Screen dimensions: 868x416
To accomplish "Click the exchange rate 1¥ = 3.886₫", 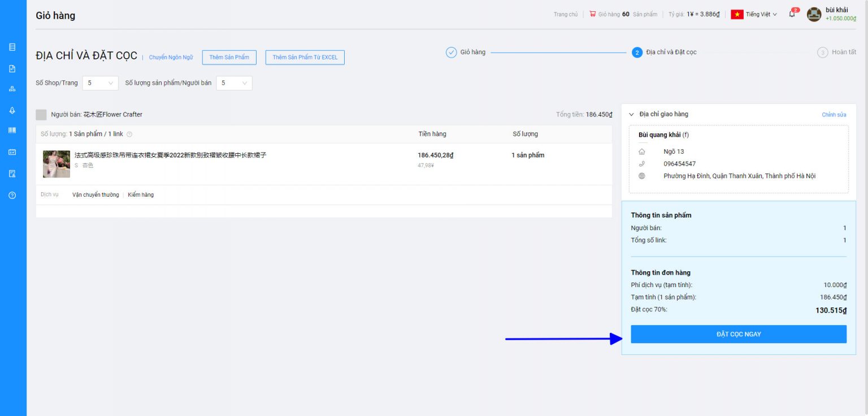I will (704, 15).
